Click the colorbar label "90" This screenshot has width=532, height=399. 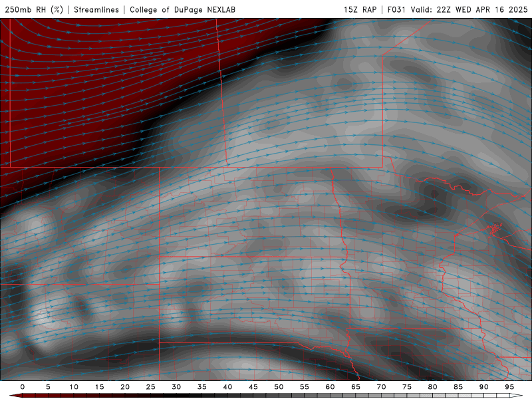pyautogui.click(x=484, y=387)
